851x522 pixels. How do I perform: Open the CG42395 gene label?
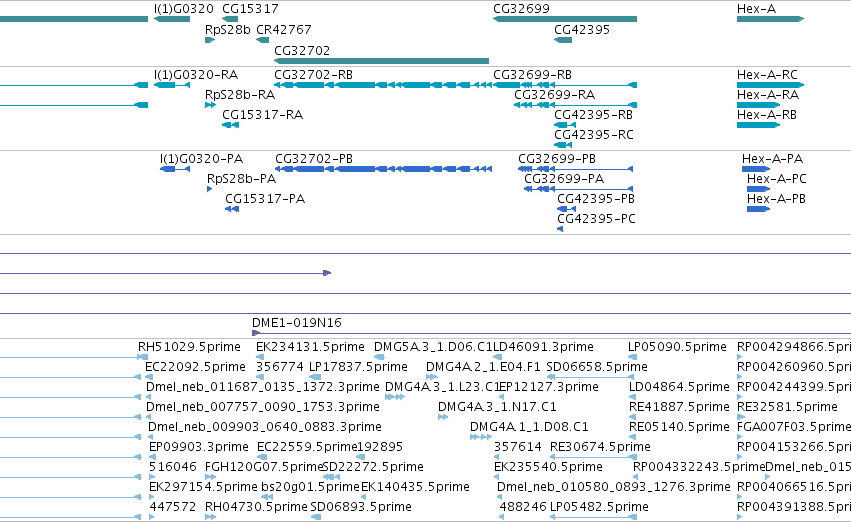[x=582, y=29]
